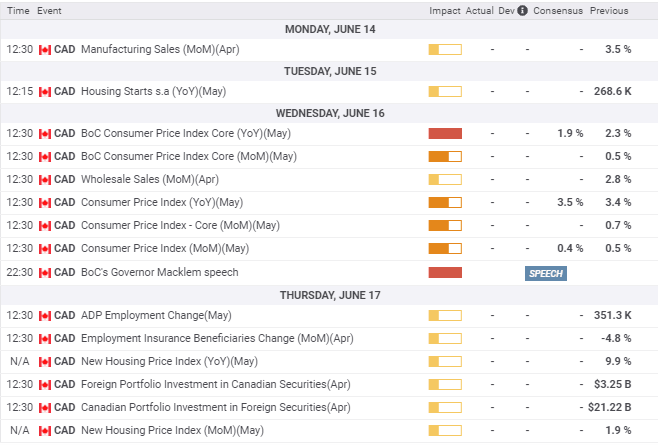Click orange impact bar for Wholesale Sales
This screenshot has height=445, width=658.
pyautogui.click(x=444, y=179)
